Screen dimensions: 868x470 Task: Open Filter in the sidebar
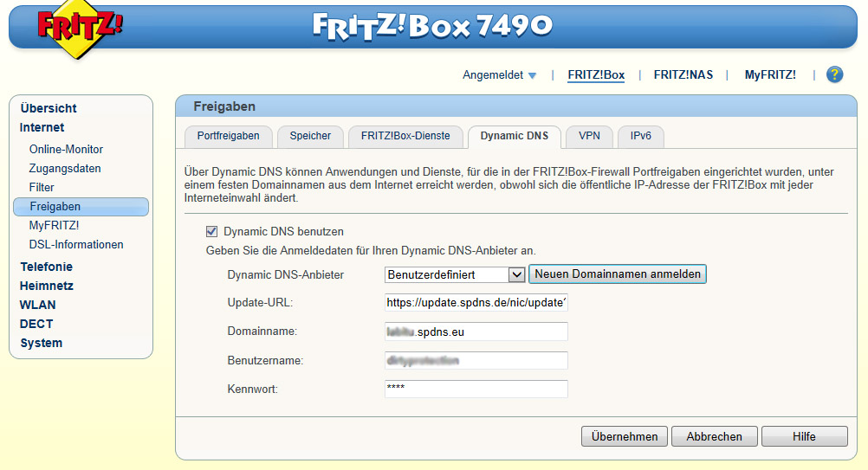pos(42,188)
